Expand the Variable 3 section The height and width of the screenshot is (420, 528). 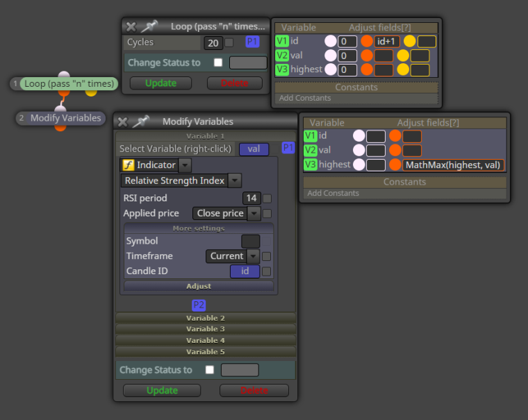pos(206,329)
